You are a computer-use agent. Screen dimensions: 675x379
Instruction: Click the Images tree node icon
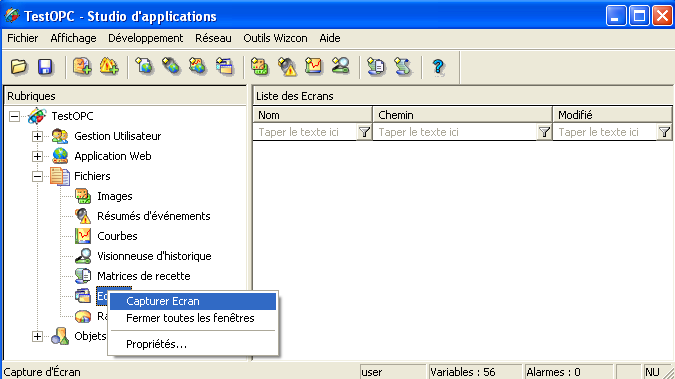tap(83, 196)
